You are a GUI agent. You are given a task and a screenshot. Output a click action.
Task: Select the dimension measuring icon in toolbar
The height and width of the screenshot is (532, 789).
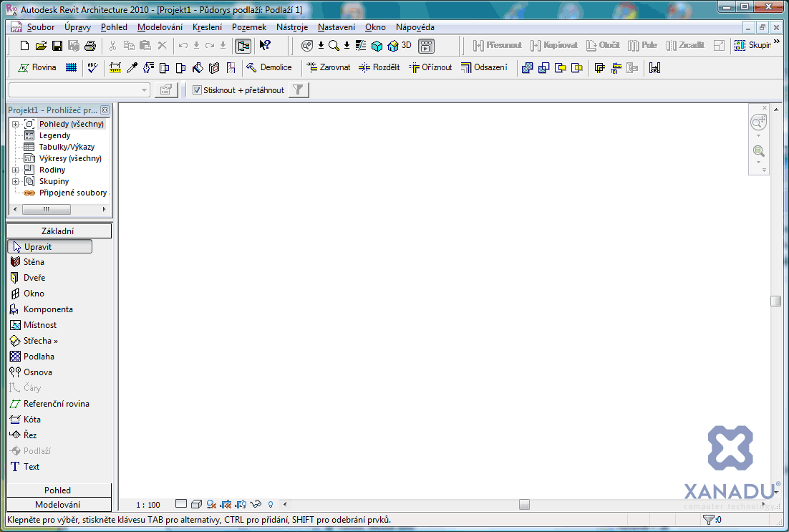pyautogui.click(x=115, y=67)
